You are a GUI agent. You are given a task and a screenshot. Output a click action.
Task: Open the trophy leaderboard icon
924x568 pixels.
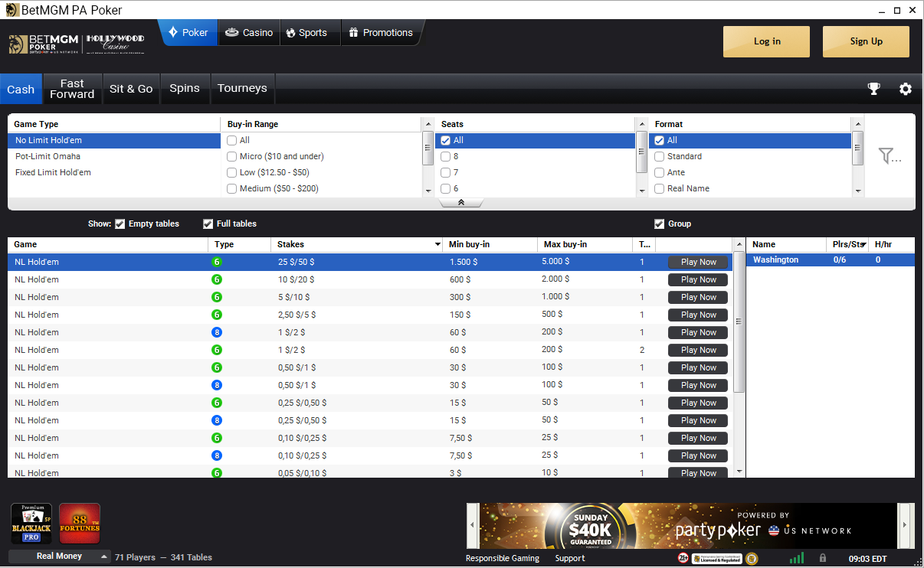point(873,89)
